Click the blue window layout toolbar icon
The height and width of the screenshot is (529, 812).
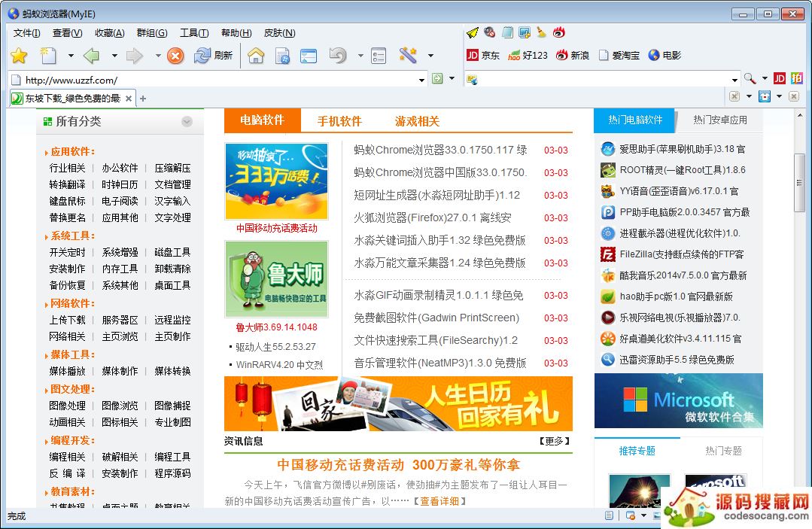[309, 55]
